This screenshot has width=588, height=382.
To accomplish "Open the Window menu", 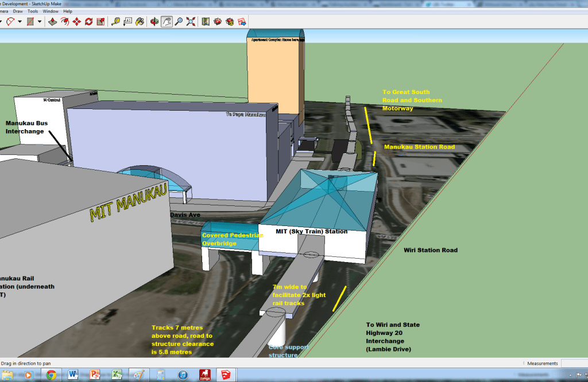I will tap(51, 11).
